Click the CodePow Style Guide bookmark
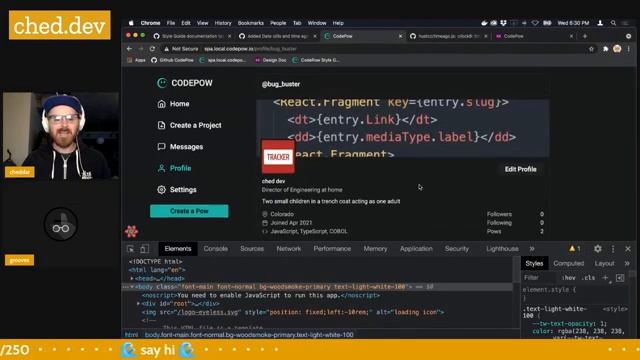The image size is (640, 360). 316,60
